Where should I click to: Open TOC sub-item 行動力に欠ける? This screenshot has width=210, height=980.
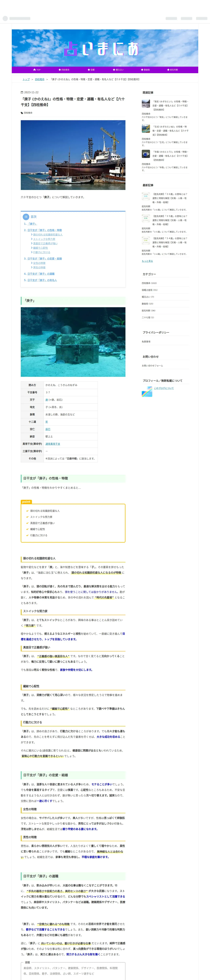(42, 252)
